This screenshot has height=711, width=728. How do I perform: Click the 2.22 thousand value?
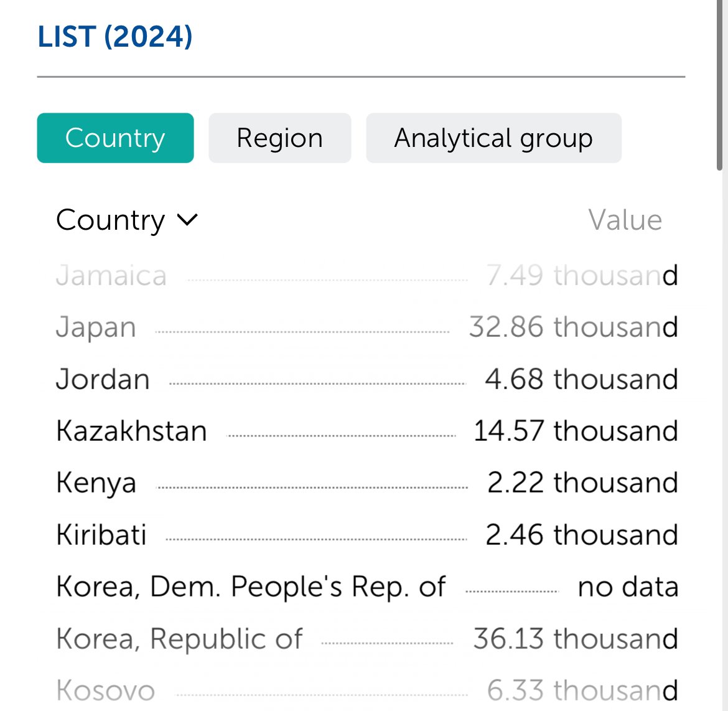[x=583, y=483]
